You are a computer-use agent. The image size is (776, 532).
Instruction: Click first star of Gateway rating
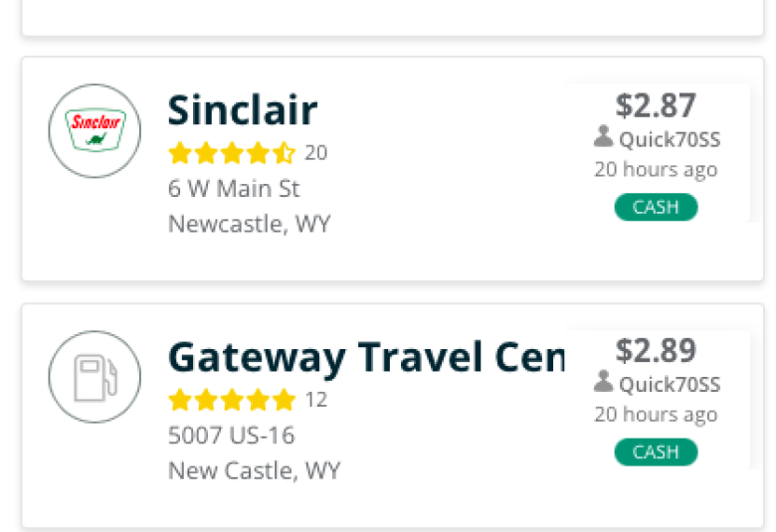[x=180, y=400]
